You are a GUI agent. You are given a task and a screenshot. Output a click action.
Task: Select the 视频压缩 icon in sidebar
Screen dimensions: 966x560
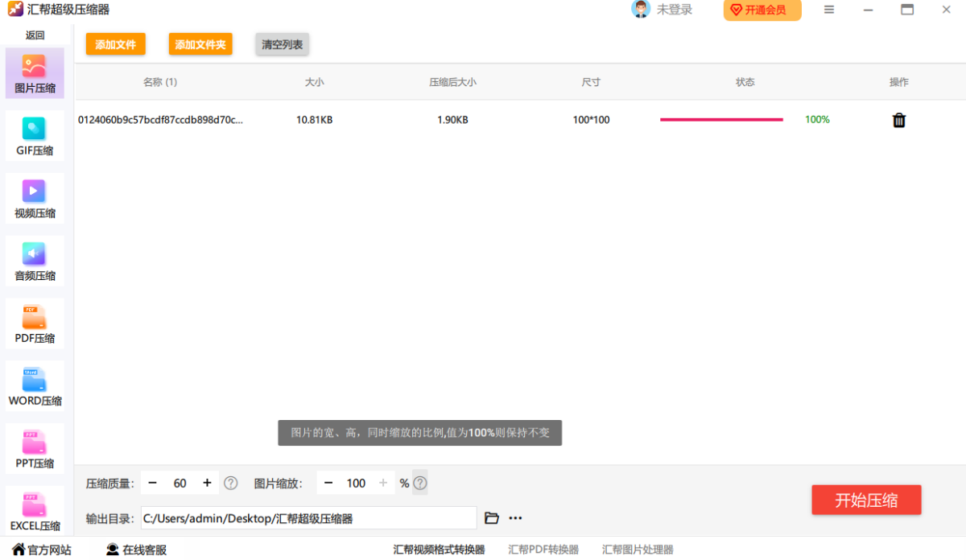pos(35,198)
